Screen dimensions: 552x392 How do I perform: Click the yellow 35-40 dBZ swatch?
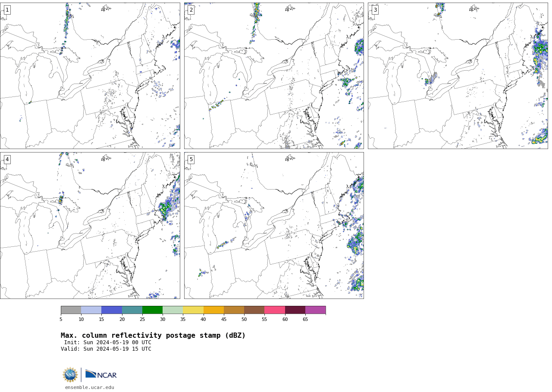[193, 310]
